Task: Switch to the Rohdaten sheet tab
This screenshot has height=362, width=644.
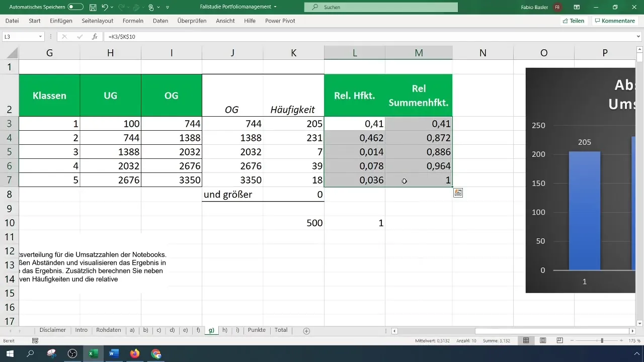Action: pos(109,330)
